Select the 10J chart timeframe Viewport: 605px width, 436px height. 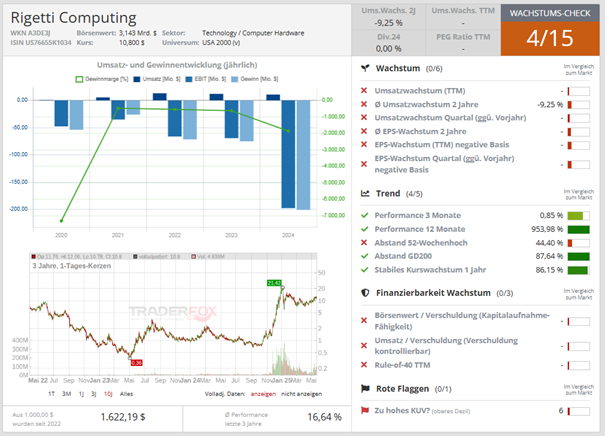[108, 394]
